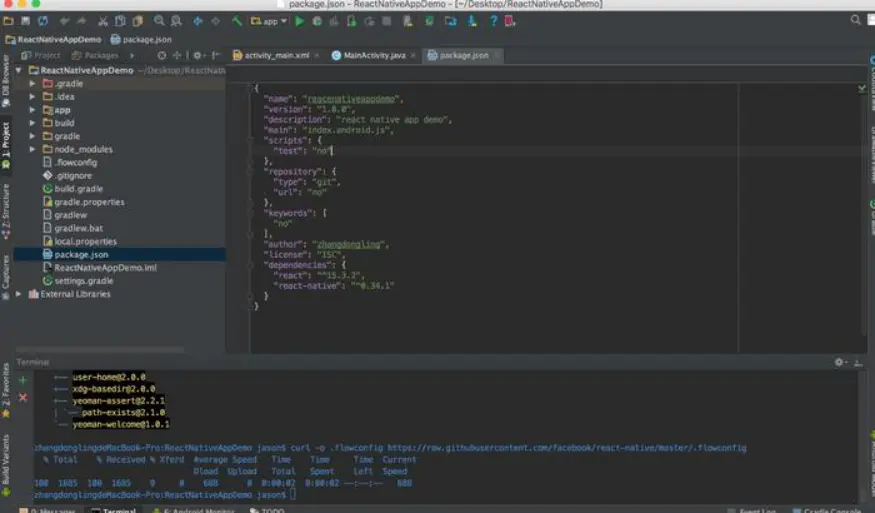
Task: Open the Structure side tool tab
Action: click(6, 210)
